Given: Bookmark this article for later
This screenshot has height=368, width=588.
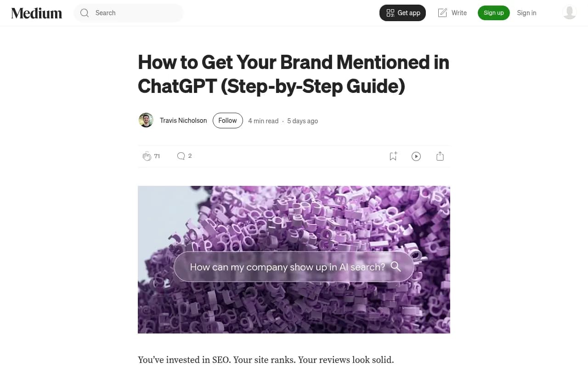Looking at the screenshot, I should (392, 156).
